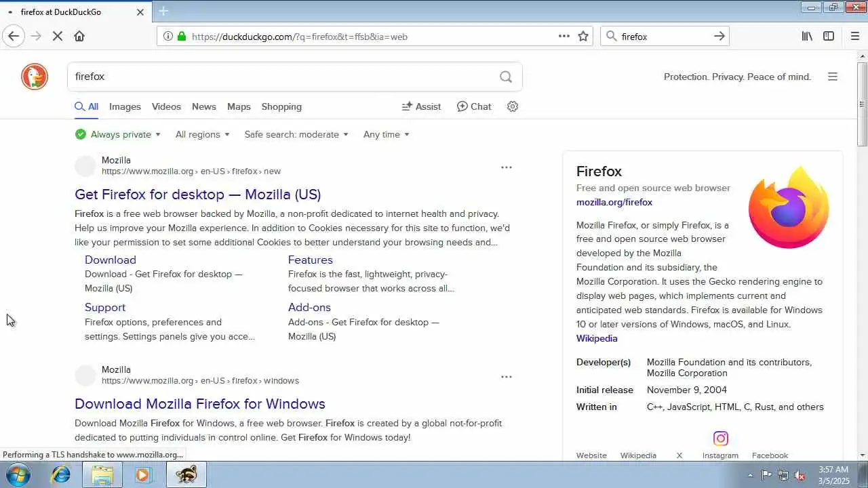Click the Instagram icon in Firefox info panel
The image size is (868, 488).
721,439
